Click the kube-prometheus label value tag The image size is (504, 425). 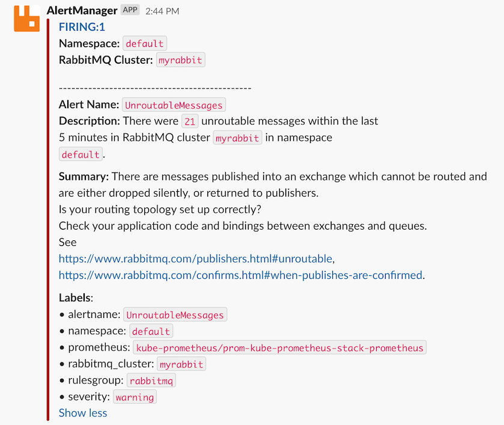pyautogui.click(x=279, y=347)
